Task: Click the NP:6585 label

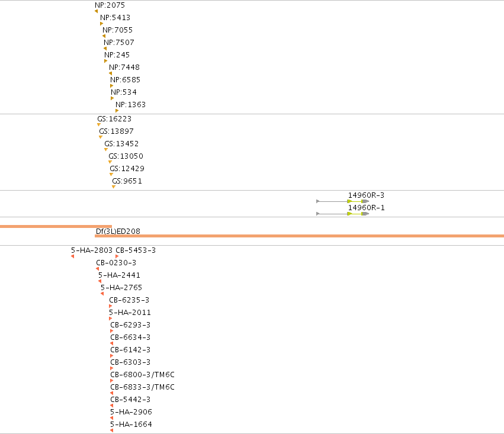Action: [125, 80]
